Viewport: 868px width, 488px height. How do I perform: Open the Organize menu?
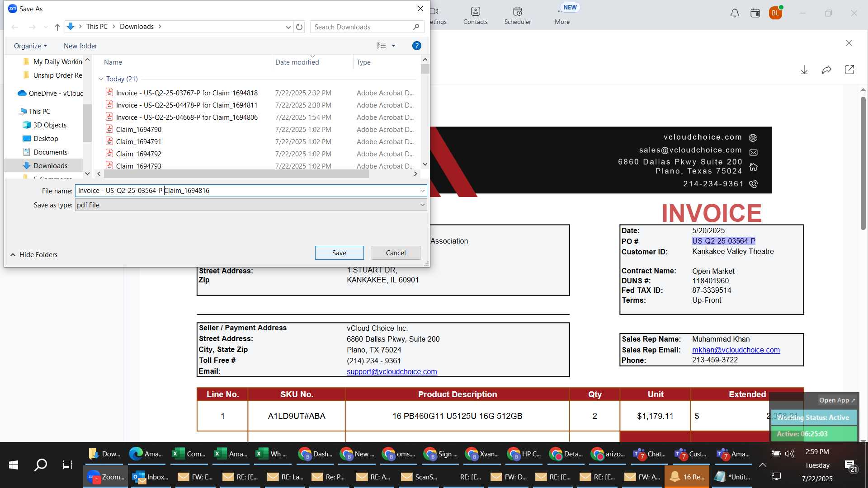point(30,46)
